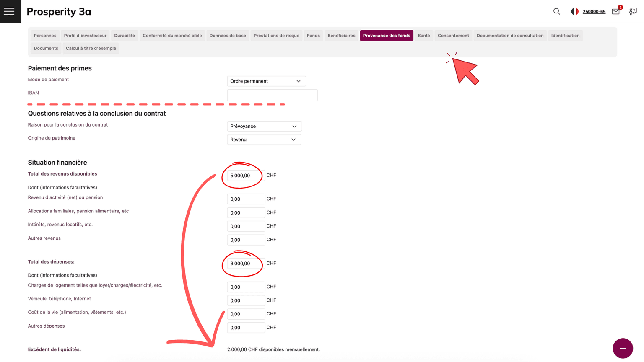This screenshot has height=362, width=644.
Task: Select the Calcul à titre d'exemple tab
Action: click(91, 48)
